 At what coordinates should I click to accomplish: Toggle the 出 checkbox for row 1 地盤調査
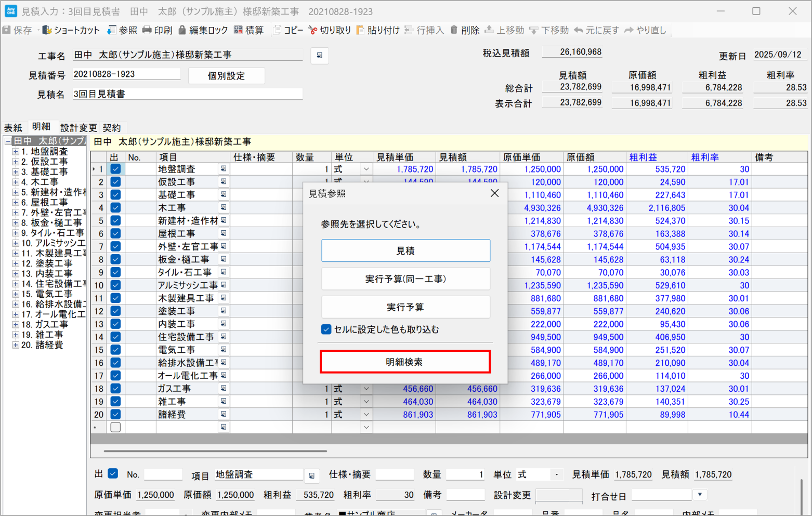click(115, 169)
